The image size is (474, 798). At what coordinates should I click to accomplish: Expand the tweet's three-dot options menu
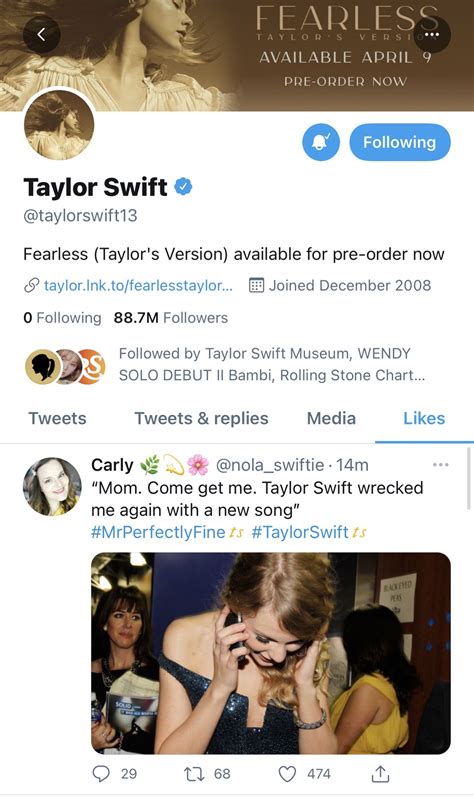click(440, 465)
